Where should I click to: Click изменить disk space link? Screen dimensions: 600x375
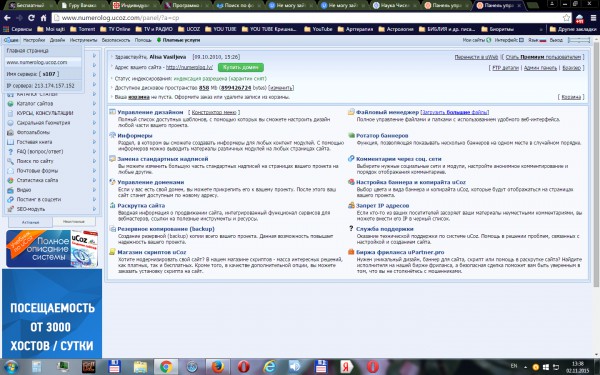tap(281, 88)
